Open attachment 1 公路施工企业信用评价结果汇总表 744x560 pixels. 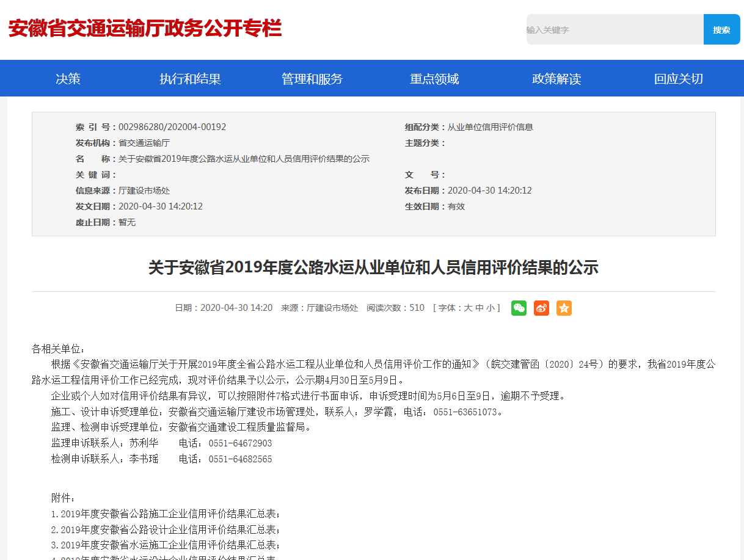pos(166,514)
